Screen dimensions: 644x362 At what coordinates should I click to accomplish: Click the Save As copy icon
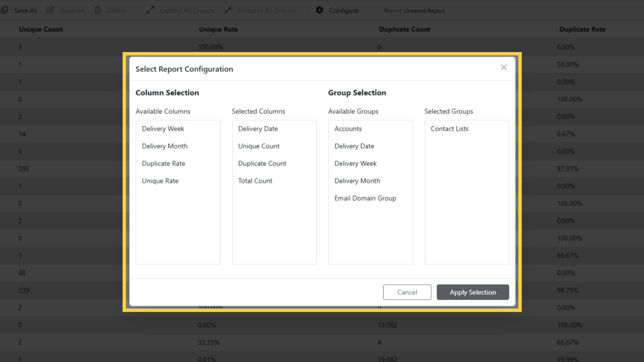5,10
